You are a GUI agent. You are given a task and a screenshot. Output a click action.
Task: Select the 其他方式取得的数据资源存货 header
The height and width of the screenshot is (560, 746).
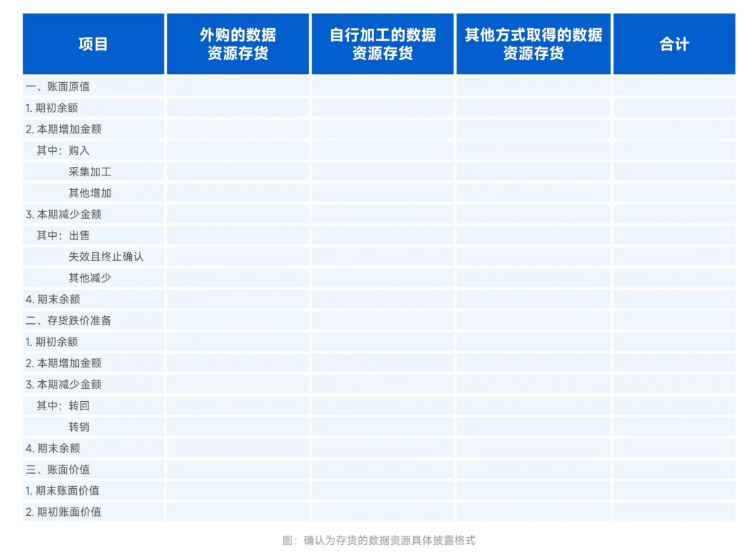point(533,44)
